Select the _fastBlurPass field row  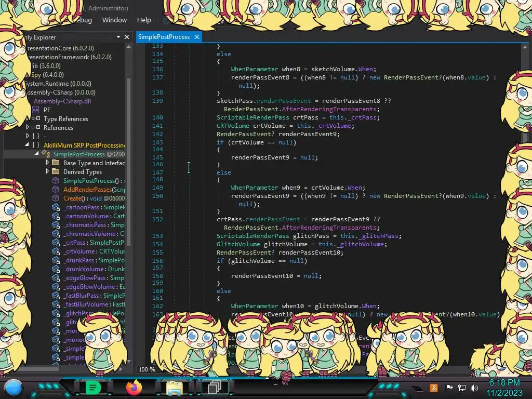click(88, 296)
